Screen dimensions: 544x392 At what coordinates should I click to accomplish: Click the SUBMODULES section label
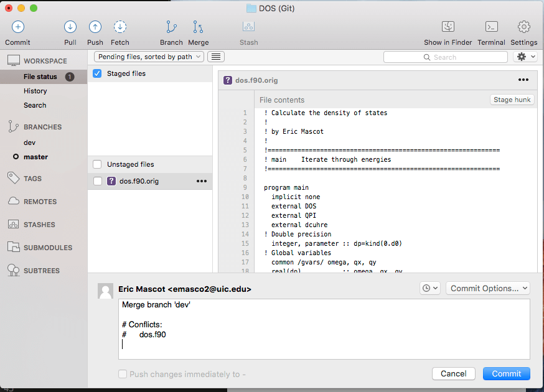[x=48, y=248]
